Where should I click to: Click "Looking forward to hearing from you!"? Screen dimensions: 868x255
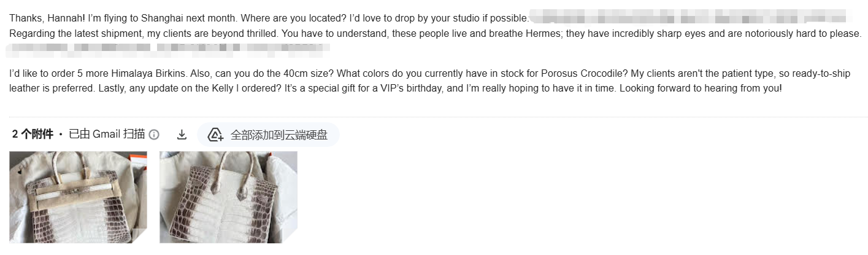coord(701,88)
